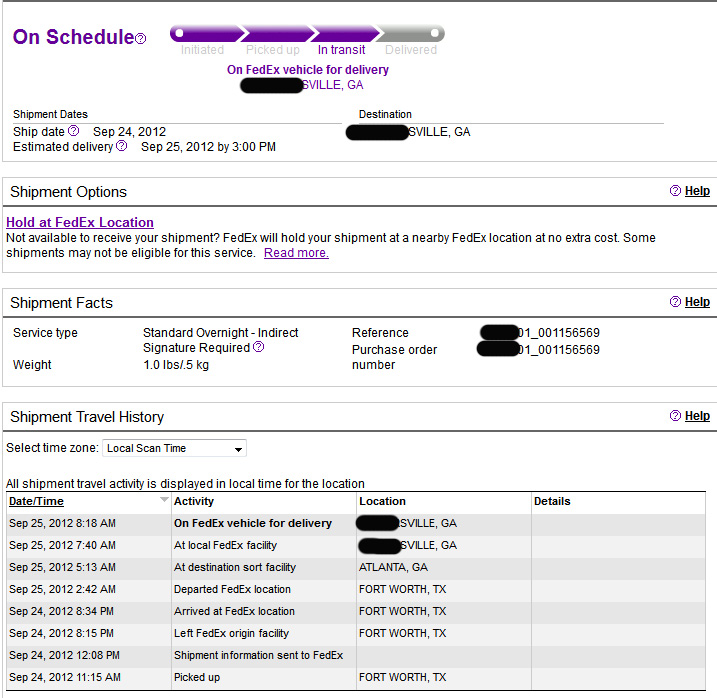Click Help link in Shipment Options
Screen dimensions: 717x698
tap(697, 191)
